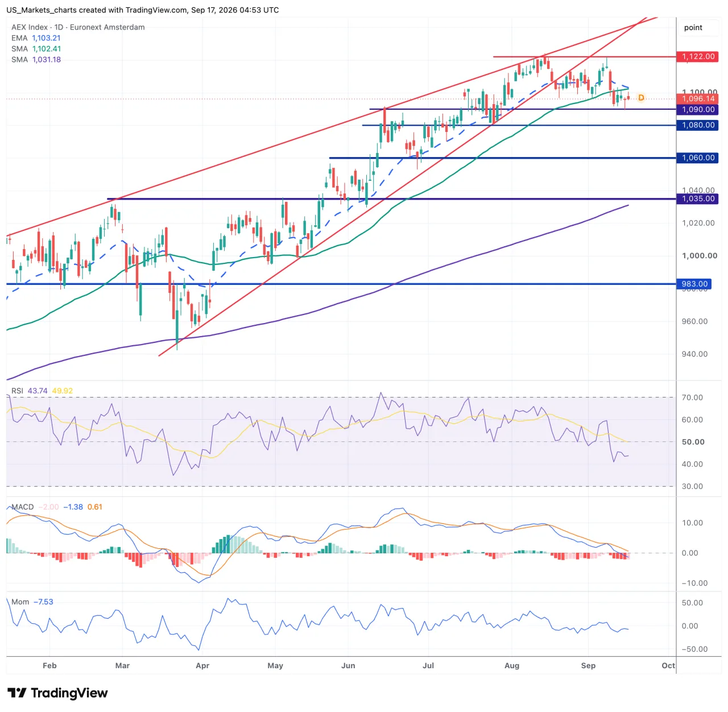Click the Feb label on time axis
This screenshot has height=712, width=728.
49,665
